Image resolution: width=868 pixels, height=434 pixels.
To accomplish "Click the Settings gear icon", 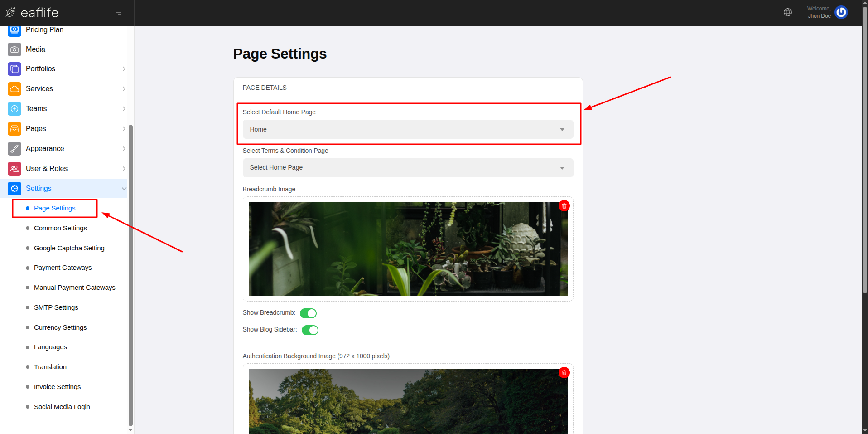I will click(x=14, y=189).
